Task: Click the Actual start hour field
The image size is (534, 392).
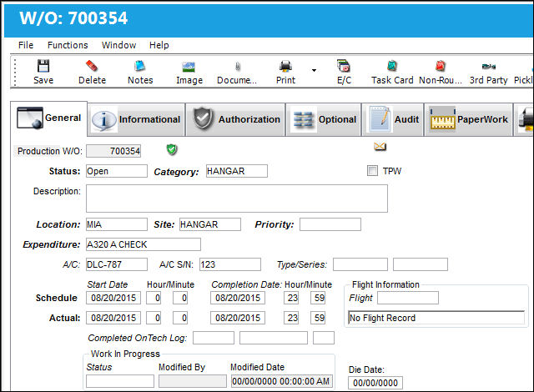Action: (154, 318)
